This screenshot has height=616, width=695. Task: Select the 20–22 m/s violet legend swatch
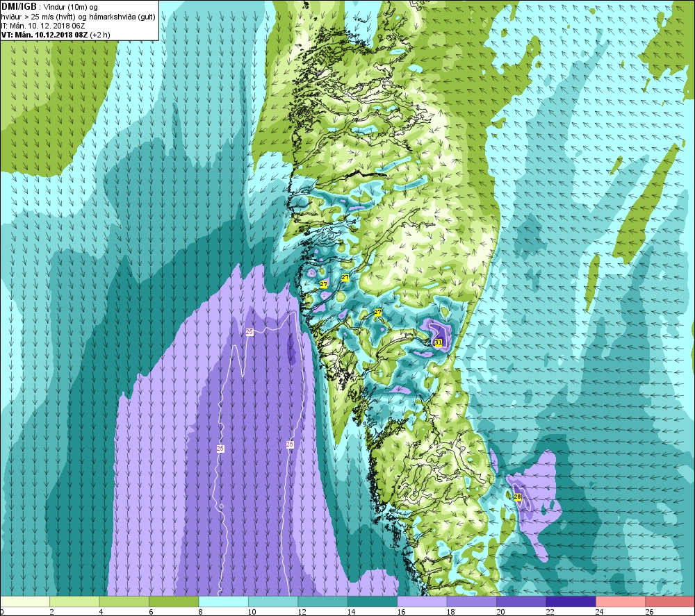[521, 601]
